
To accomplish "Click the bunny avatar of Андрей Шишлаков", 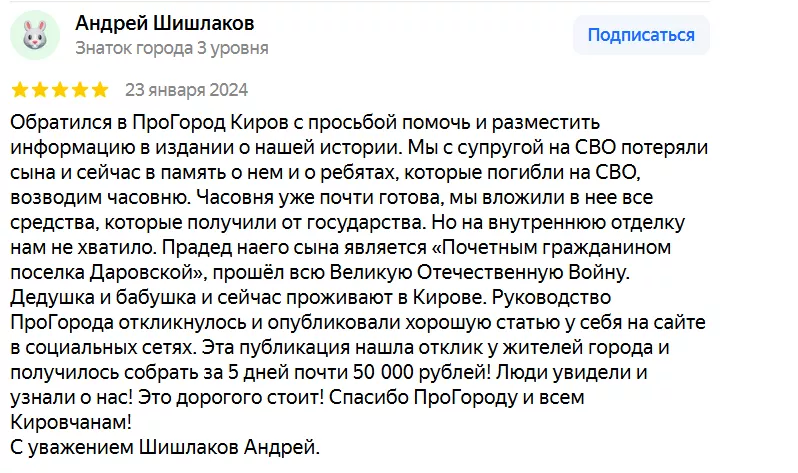I will (34, 35).
